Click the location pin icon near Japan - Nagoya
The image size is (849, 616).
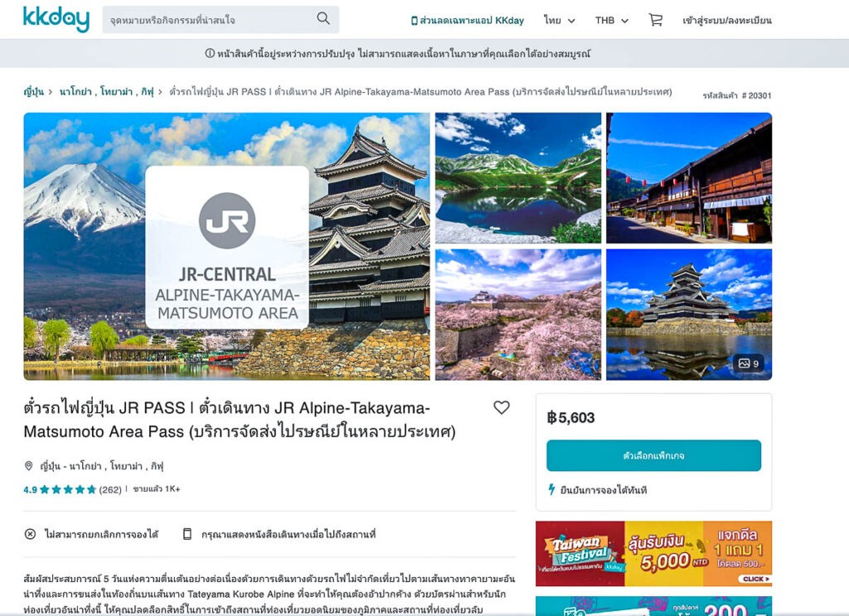click(x=29, y=465)
